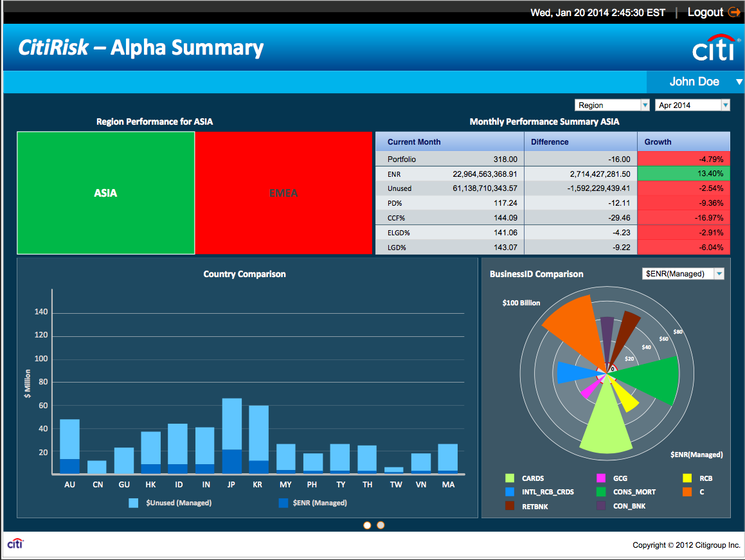
Task: Click the orange C polar wedge
Action: tap(576, 329)
